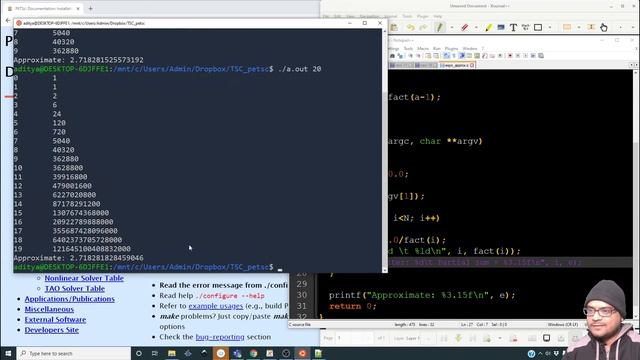Click the './a.out 20' command text
Image resolution: width=640 pixels, height=360 pixels.
coord(300,69)
